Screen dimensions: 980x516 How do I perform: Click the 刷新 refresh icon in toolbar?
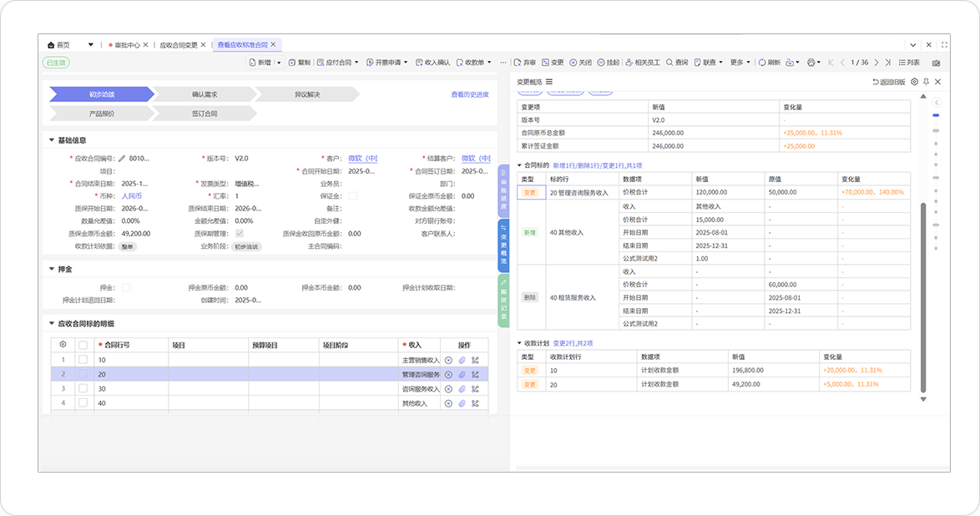pyautogui.click(x=763, y=63)
